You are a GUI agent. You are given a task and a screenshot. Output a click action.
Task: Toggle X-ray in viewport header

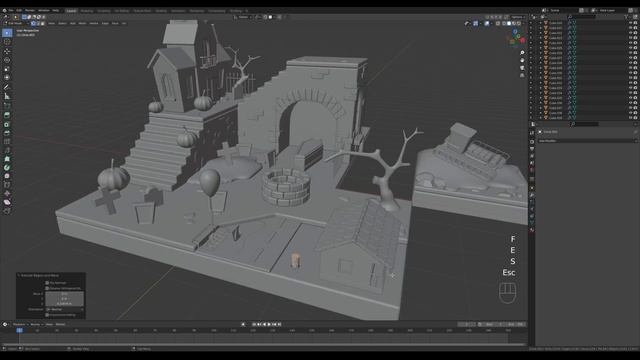coord(498,24)
